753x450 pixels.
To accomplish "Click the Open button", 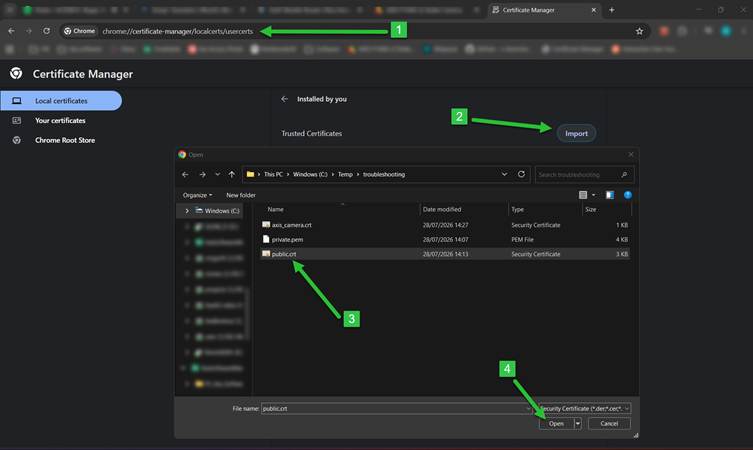I will coord(556,424).
